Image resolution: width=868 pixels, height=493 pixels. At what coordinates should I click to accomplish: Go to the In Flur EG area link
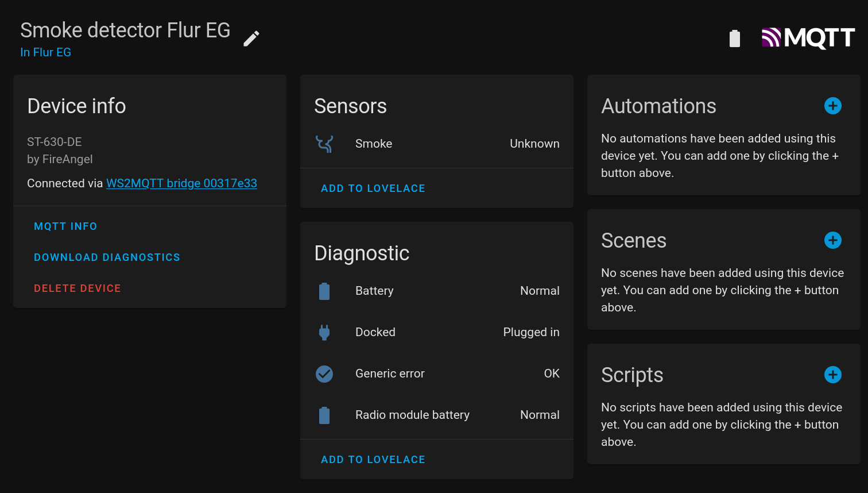(46, 52)
